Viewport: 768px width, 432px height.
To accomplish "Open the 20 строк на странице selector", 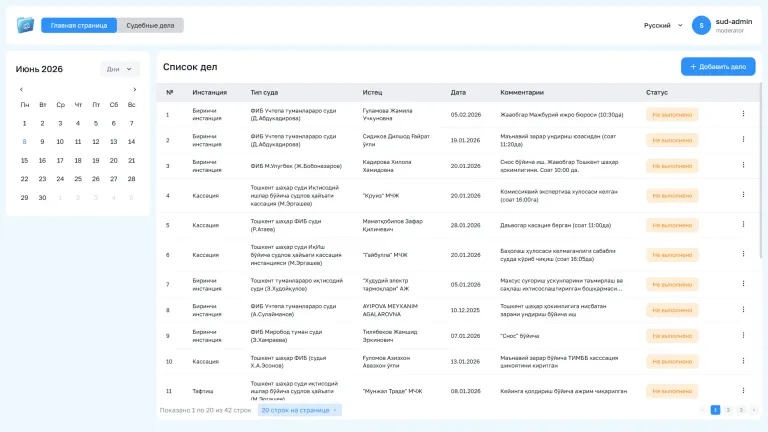I will (299, 410).
